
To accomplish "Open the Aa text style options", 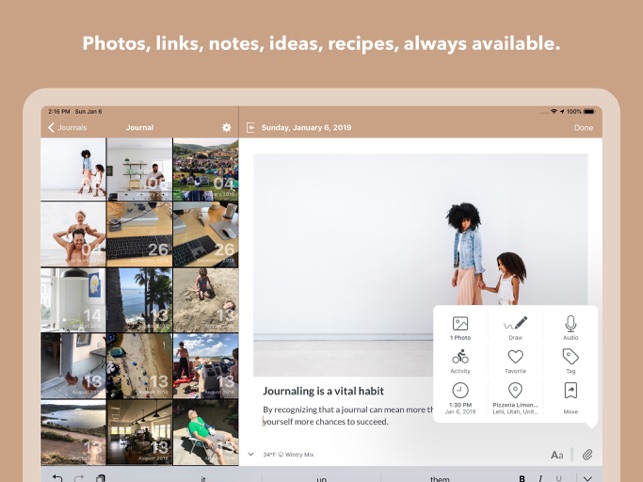I will (556, 455).
